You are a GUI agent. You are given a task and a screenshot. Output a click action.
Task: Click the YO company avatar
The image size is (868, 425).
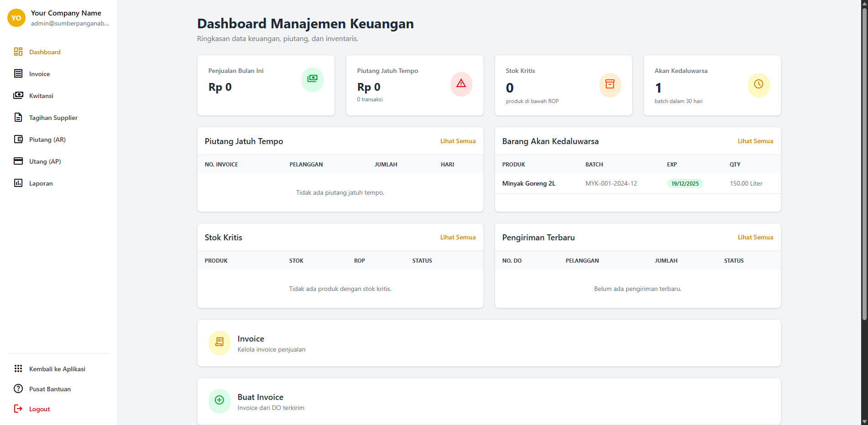click(16, 18)
